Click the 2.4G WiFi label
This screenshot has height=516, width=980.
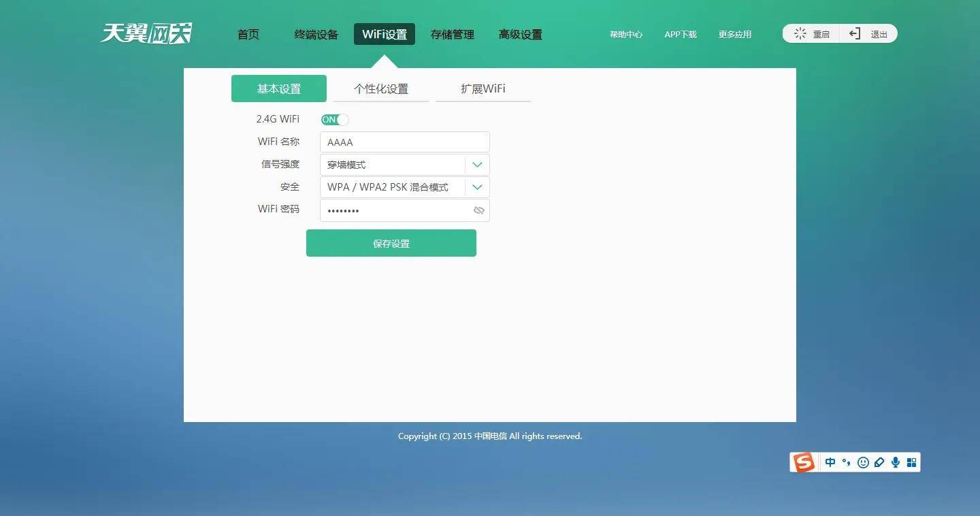click(x=278, y=119)
